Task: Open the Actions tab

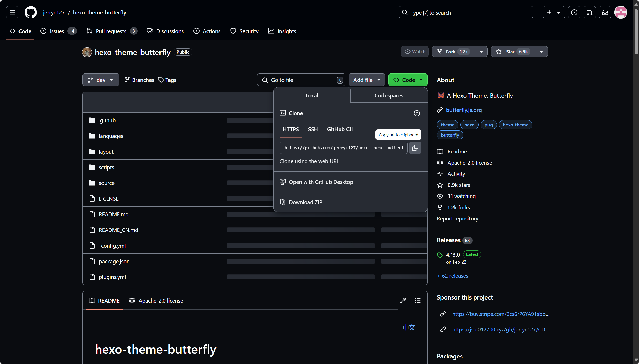Action: pos(207,31)
